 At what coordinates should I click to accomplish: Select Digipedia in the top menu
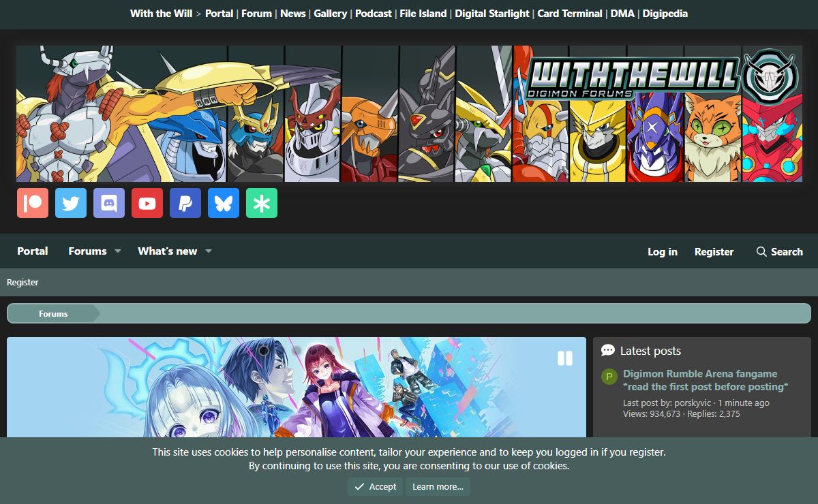[665, 14]
